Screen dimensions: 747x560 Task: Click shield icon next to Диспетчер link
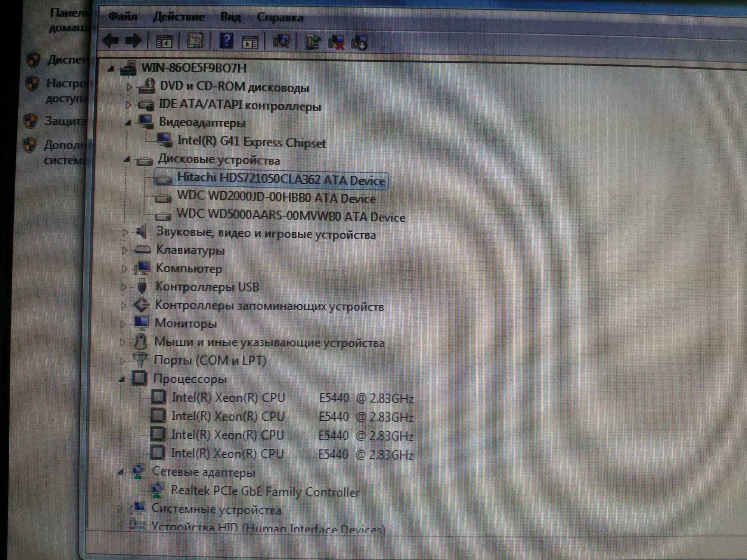tap(34, 60)
